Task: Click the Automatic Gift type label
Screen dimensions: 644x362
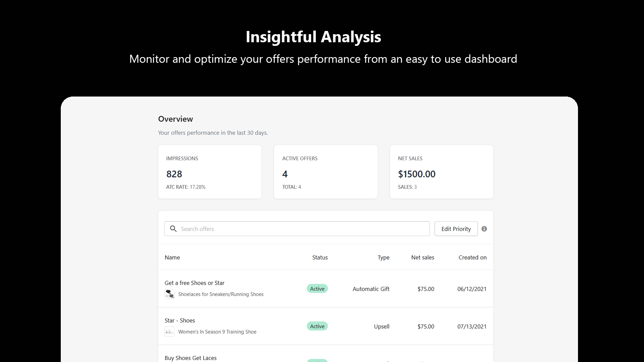Action: click(371, 288)
